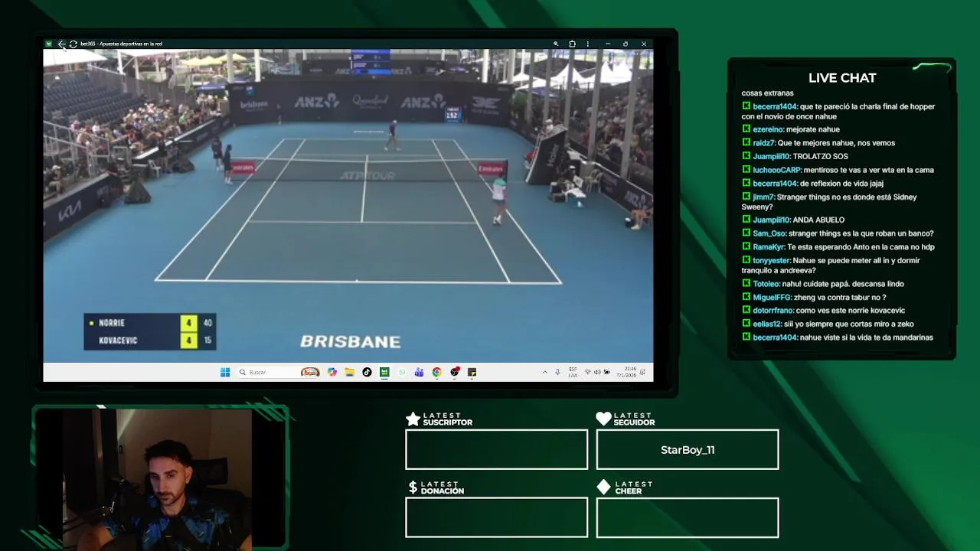980x551 pixels.
Task: Open the three-dot menu in bet365 window
Action: pyautogui.click(x=588, y=44)
